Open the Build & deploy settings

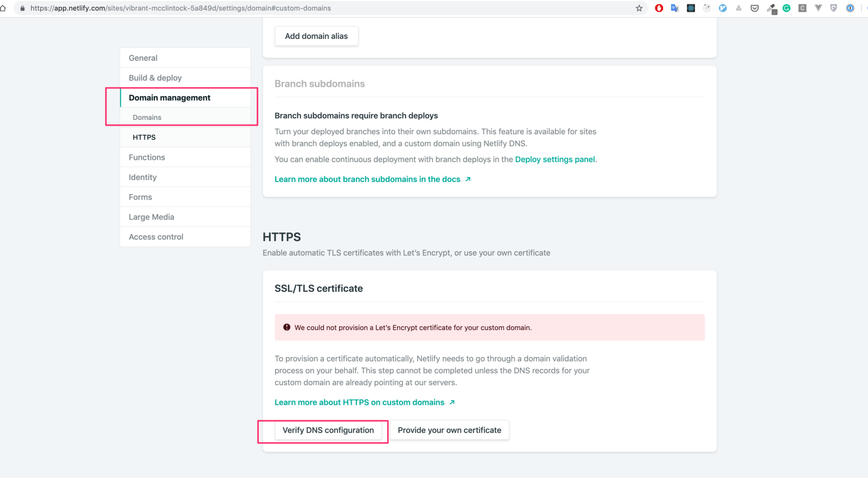click(x=185, y=78)
